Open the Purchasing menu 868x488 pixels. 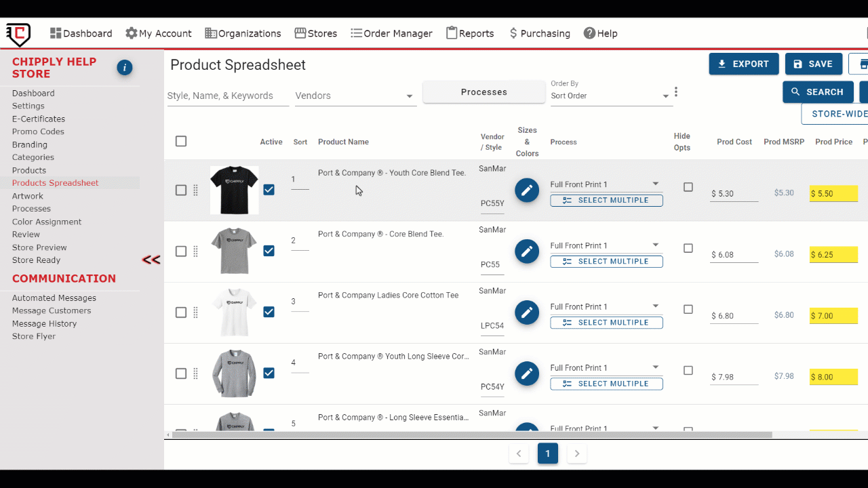pyautogui.click(x=539, y=33)
